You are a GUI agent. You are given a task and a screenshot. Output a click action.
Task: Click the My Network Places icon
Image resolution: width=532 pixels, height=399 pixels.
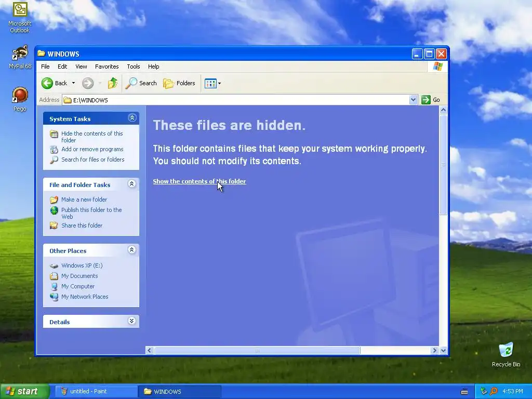[54, 297]
